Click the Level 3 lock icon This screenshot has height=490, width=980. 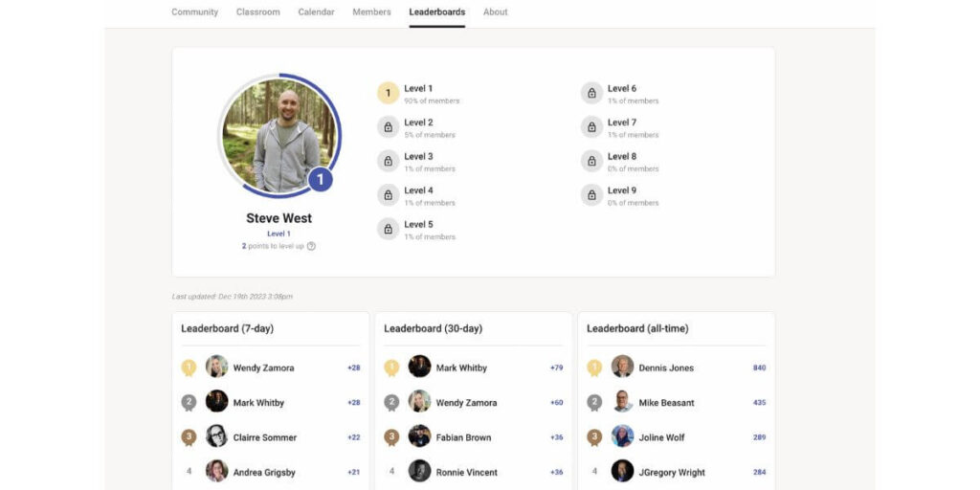(389, 161)
